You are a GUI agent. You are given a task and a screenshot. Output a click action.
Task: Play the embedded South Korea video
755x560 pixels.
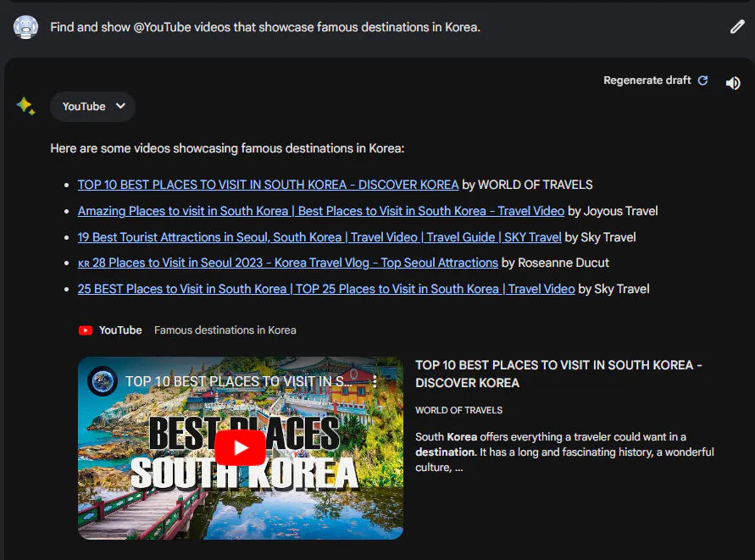[x=241, y=448]
